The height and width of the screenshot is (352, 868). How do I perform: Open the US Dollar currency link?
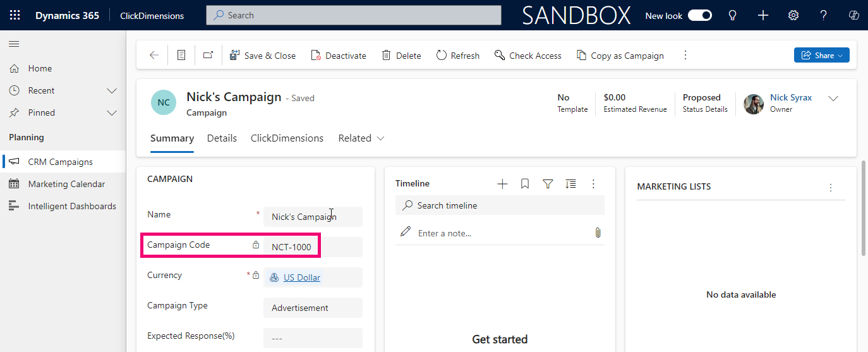tap(302, 277)
